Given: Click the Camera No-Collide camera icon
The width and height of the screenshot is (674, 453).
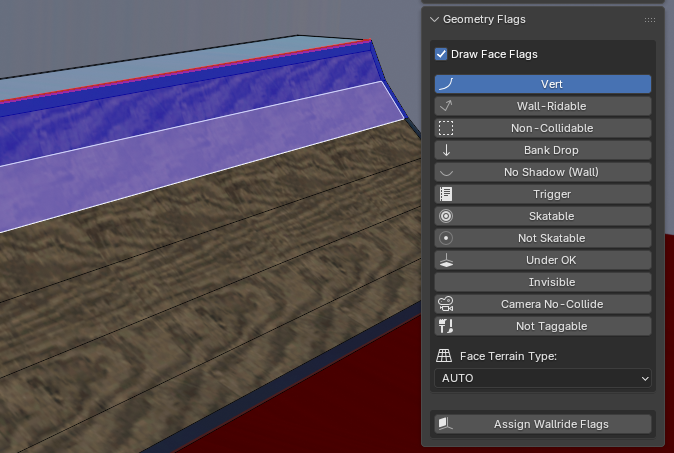Looking at the screenshot, I should point(446,304).
